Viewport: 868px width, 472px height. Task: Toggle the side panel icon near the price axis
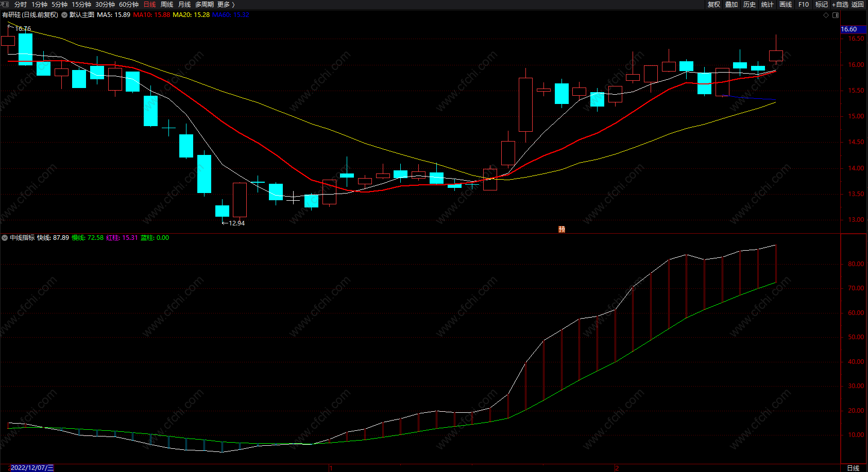[835, 15]
